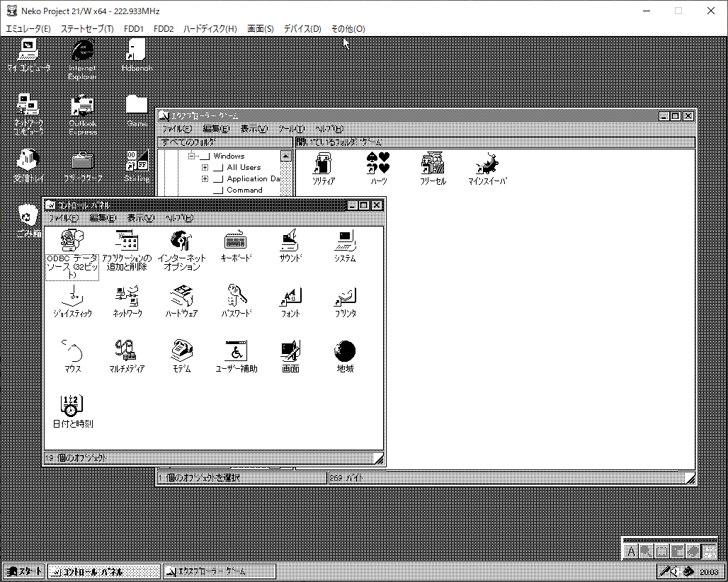Open the Explorer ファイル(F) menu
Image resolution: width=728 pixels, height=582 pixels.
click(x=176, y=129)
